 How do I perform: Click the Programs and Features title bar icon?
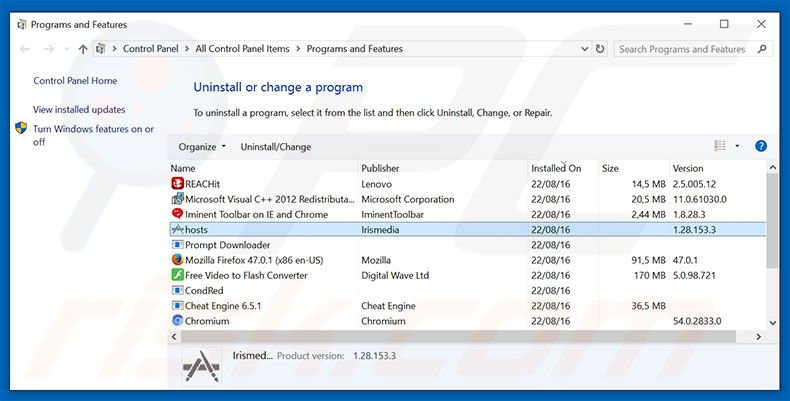(22, 24)
